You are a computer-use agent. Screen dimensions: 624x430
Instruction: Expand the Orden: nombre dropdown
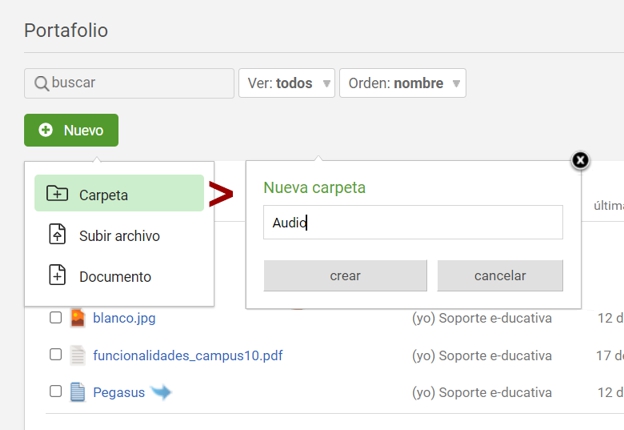[402, 84]
